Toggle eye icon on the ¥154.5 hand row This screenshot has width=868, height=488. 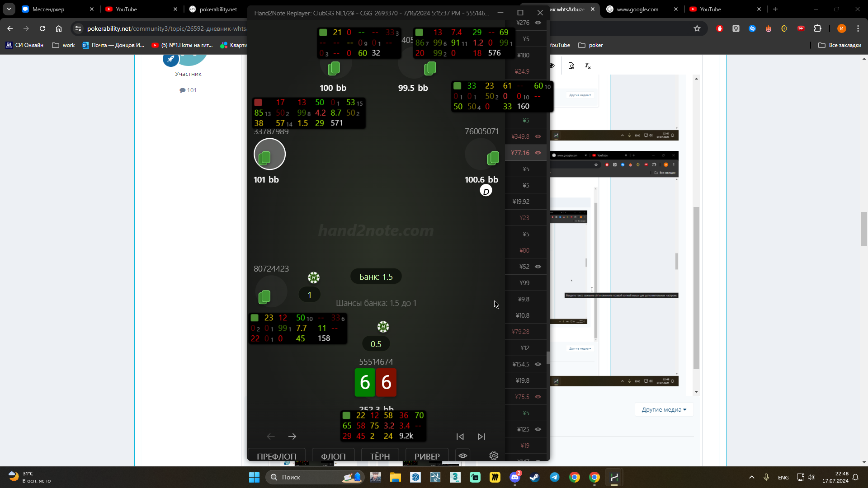coord(538,364)
